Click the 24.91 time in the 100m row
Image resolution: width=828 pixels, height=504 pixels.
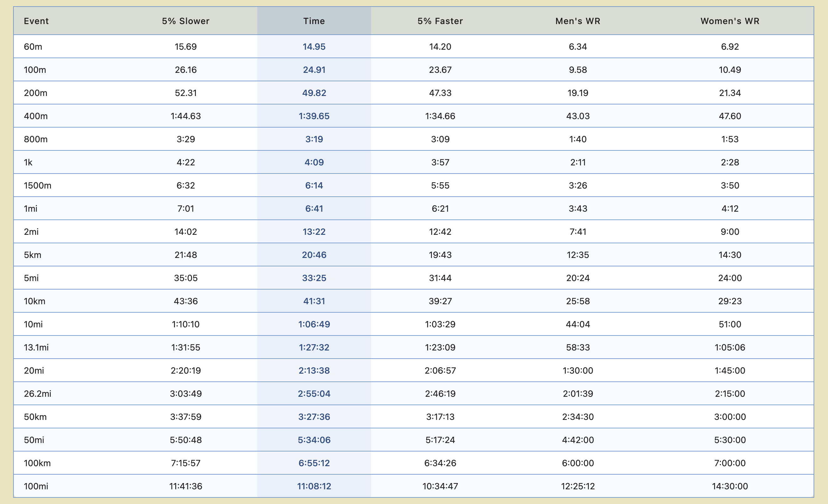[314, 70]
